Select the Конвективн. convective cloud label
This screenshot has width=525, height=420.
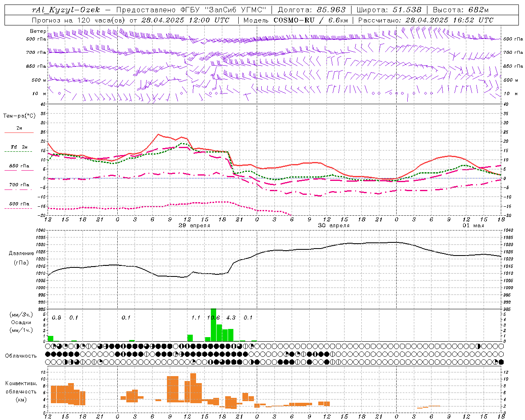point(21,383)
